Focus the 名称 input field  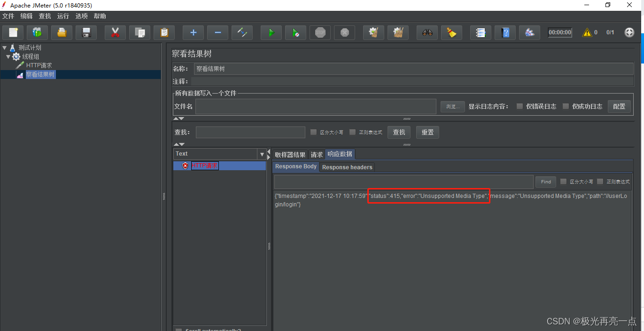tap(413, 69)
